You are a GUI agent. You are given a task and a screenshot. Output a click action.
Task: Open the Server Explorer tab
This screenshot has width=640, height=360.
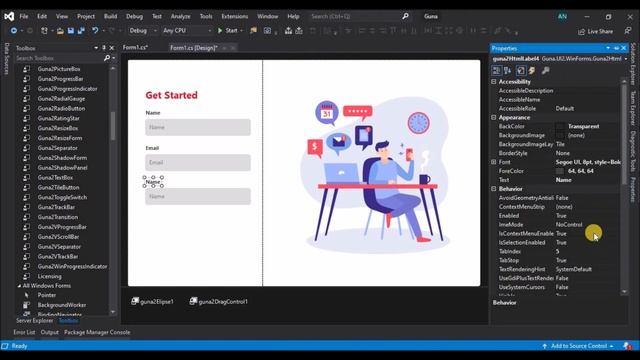pos(35,321)
